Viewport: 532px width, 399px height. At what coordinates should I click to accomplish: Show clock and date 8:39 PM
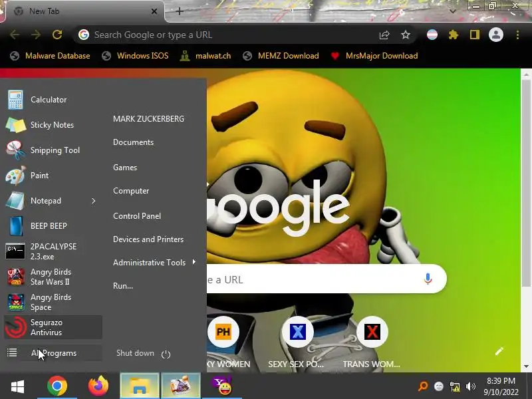coord(501,386)
